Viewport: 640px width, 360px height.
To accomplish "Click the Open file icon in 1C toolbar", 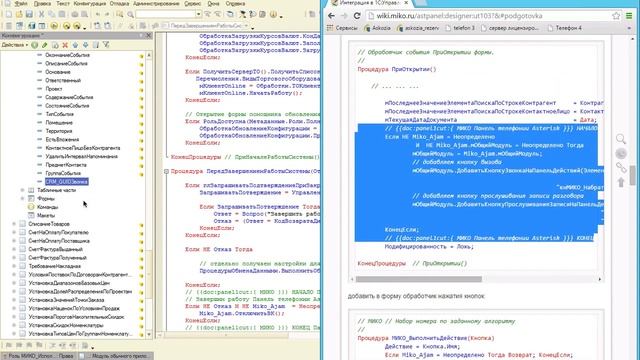I will coord(19,14).
